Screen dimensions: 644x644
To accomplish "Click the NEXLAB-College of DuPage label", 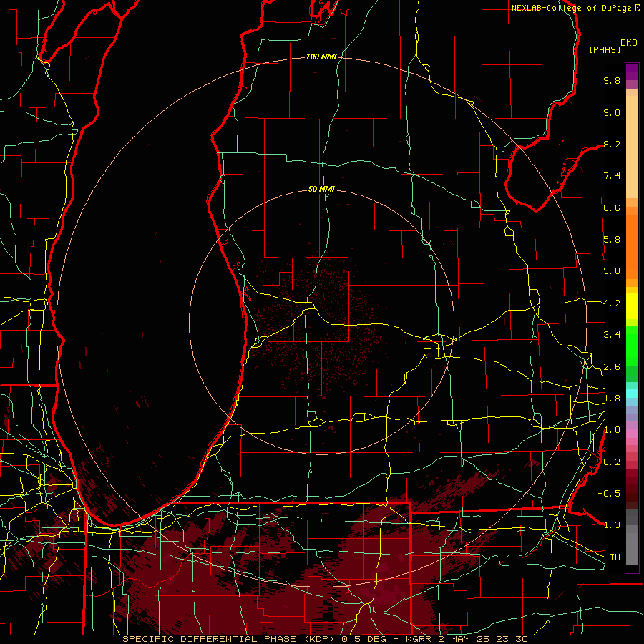I will coord(571,8).
